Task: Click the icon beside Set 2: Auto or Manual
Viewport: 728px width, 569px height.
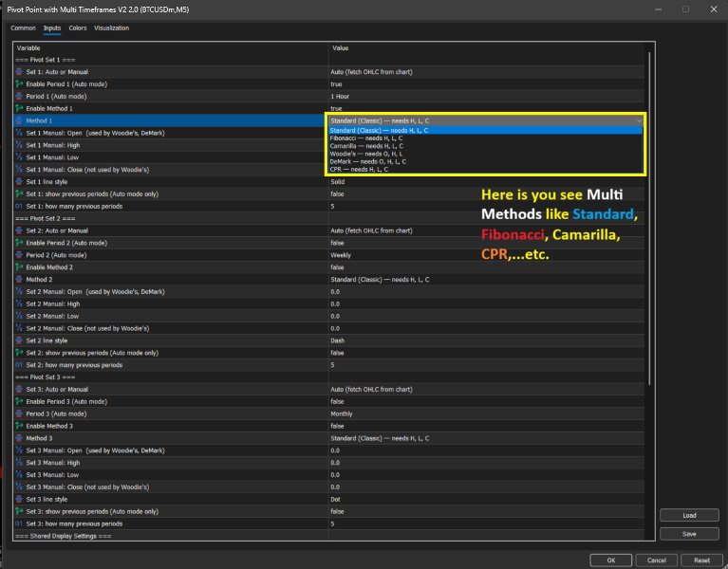Action: click(x=19, y=230)
